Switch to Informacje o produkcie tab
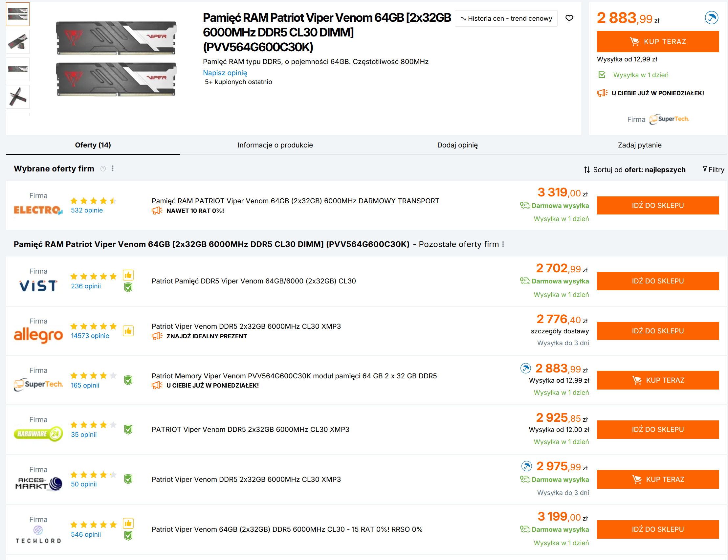Image resolution: width=728 pixels, height=560 pixels. tap(275, 145)
